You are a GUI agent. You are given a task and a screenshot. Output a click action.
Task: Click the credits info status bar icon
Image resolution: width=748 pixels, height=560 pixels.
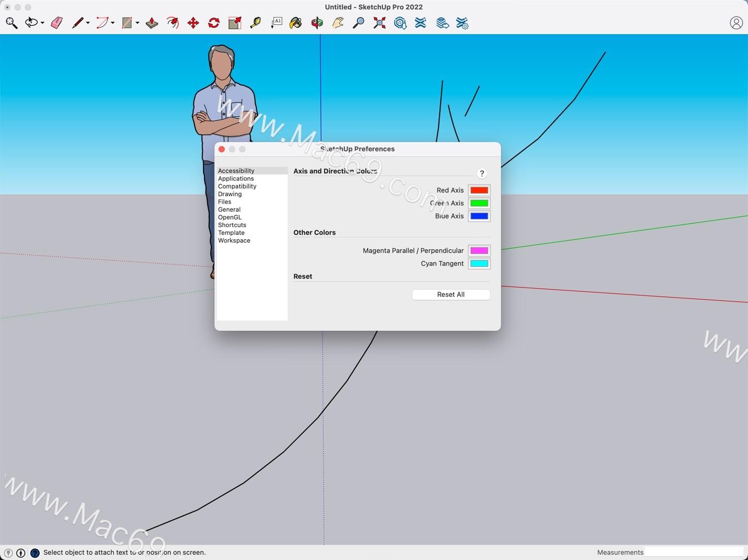pyautogui.click(x=21, y=553)
